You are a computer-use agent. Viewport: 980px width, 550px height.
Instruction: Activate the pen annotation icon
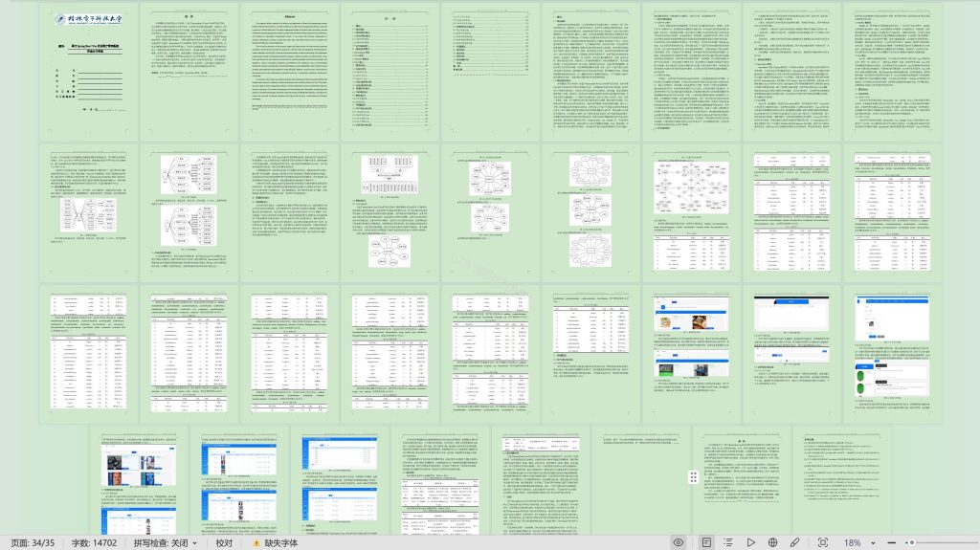coord(794,542)
